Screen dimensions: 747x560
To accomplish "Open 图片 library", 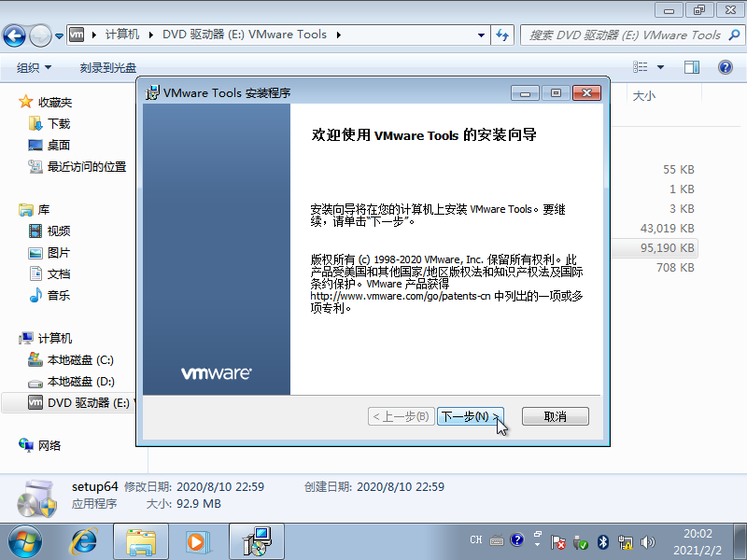I will click(x=49, y=252).
